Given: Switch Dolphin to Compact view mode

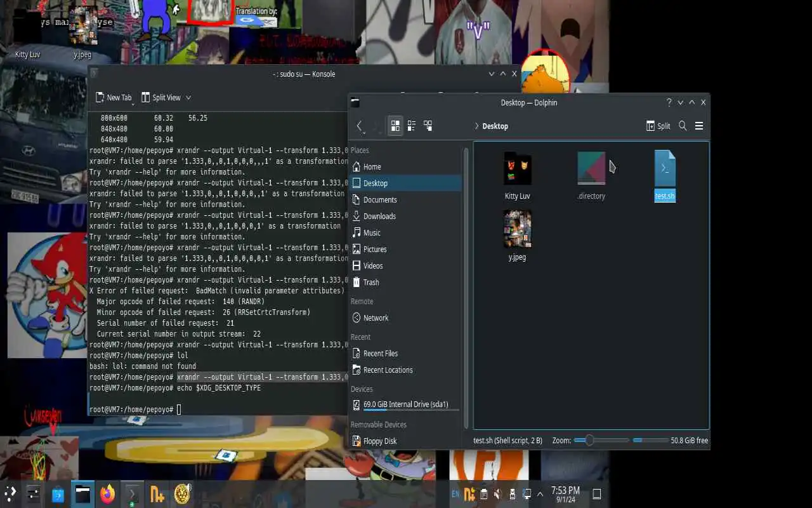Looking at the screenshot, I should coord(411,126).
